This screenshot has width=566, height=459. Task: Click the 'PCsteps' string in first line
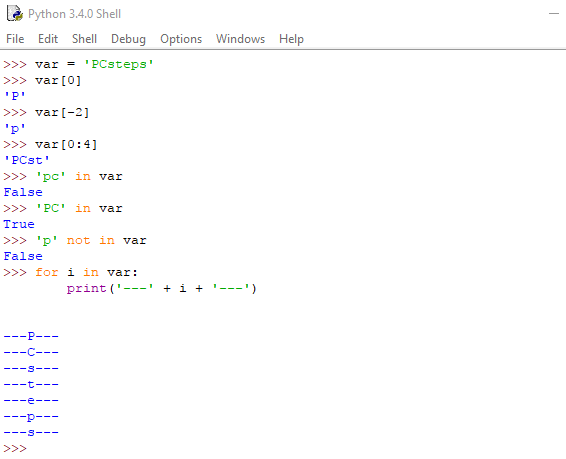(119, 64)
